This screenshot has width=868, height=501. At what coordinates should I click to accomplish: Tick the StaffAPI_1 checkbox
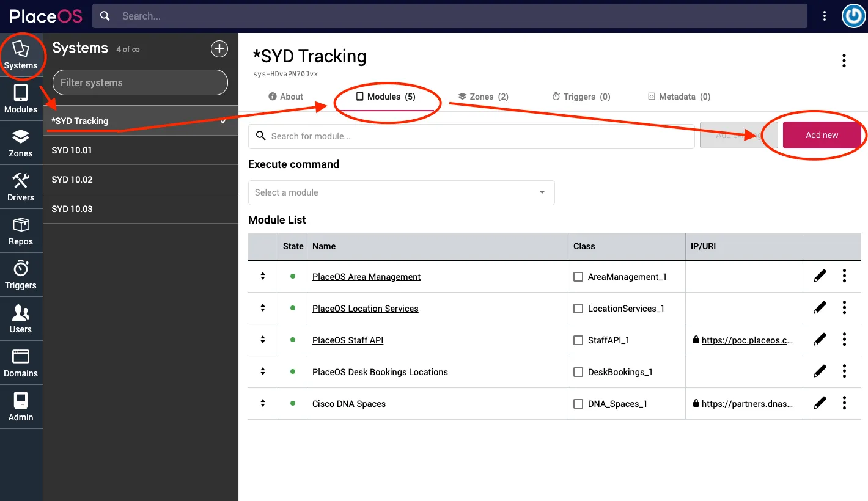[x=578, y=340]
